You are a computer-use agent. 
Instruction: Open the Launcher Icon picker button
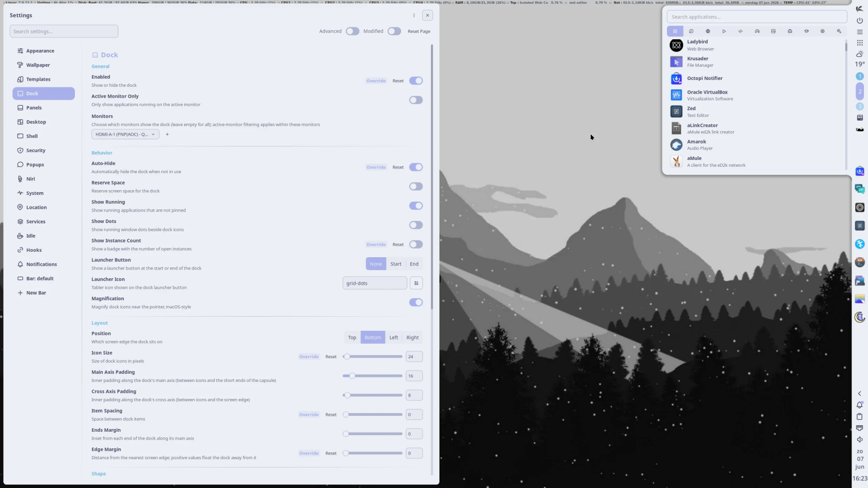416,283
